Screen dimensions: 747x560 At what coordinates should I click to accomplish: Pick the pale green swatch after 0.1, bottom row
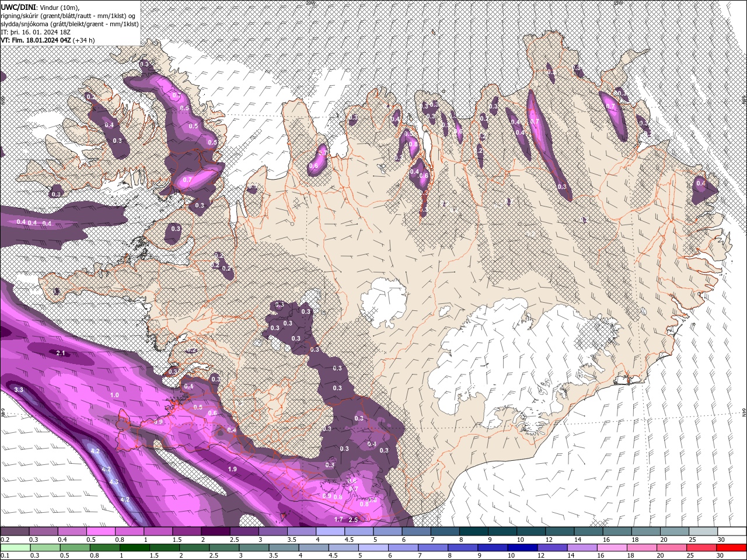click(16, 547)
